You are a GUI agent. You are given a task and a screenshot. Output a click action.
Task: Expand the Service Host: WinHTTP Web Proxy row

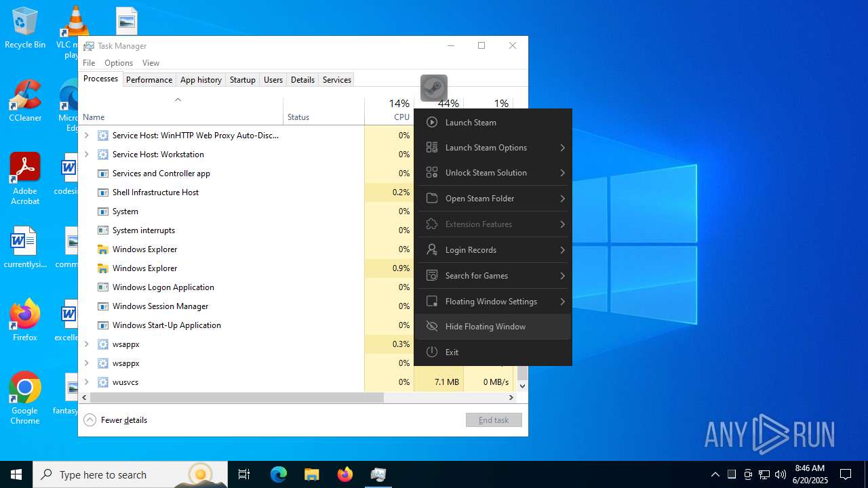[x=86, y=135]
